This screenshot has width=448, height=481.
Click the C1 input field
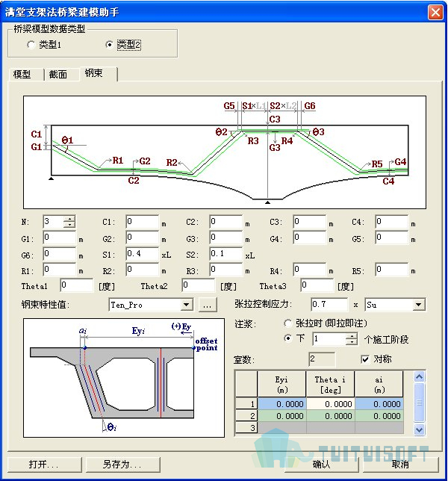143,222
